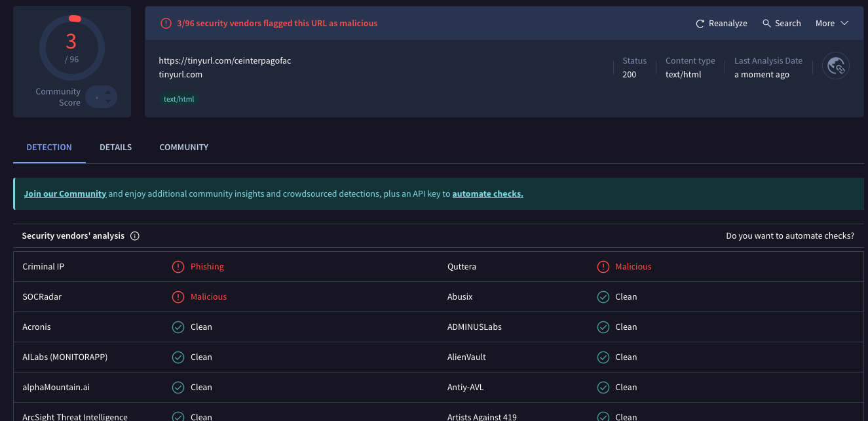Switch to the COMMUNITY tab

click(x=184, y=148)
